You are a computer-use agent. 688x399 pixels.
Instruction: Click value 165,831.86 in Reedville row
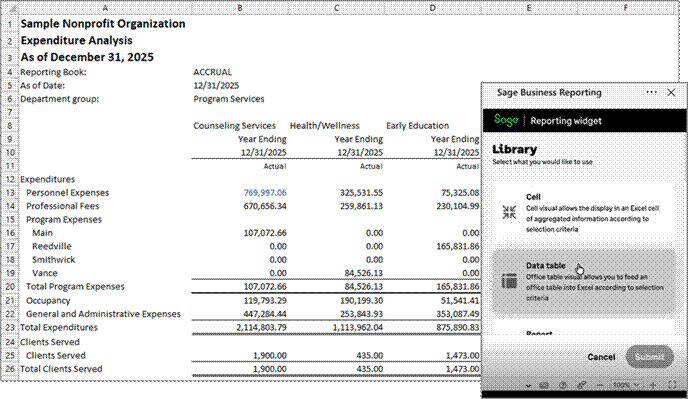458,246
